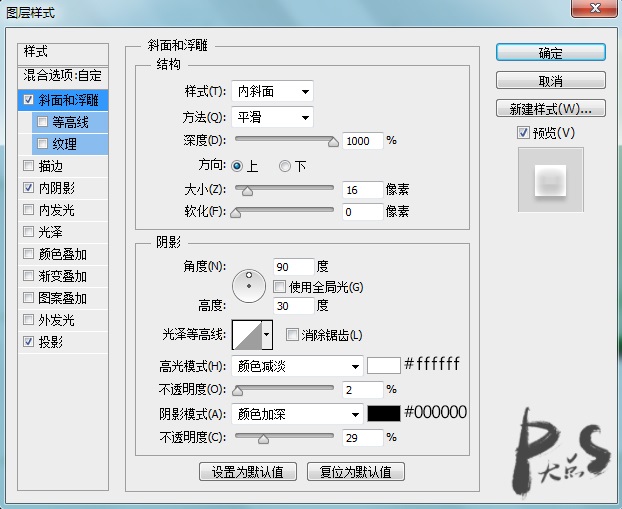
Task: Click the 角度 field showing 90
Action: (294, 267)
